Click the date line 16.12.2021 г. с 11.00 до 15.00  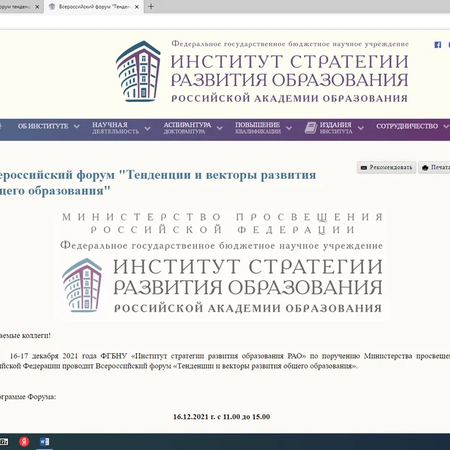pyautogui.click(x=221, y=417)
